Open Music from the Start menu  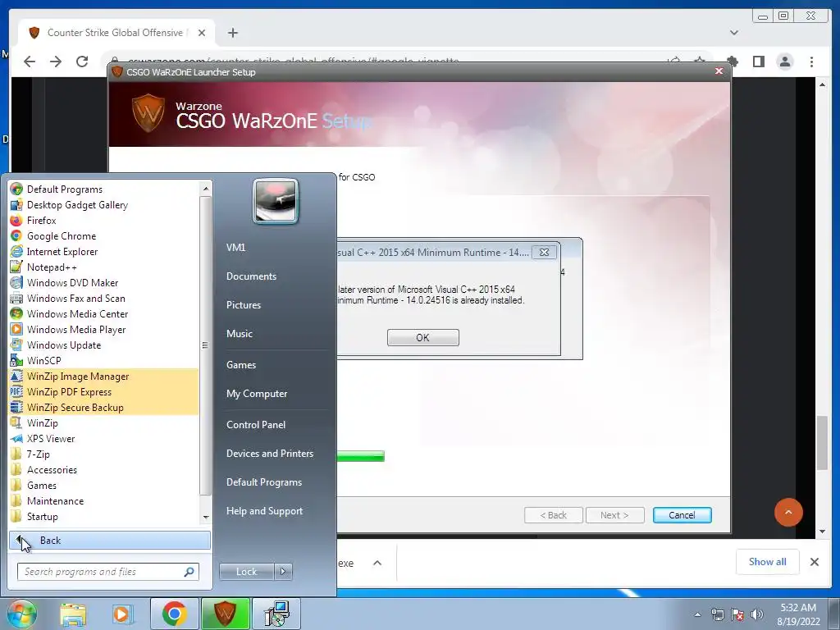[240, 334]
